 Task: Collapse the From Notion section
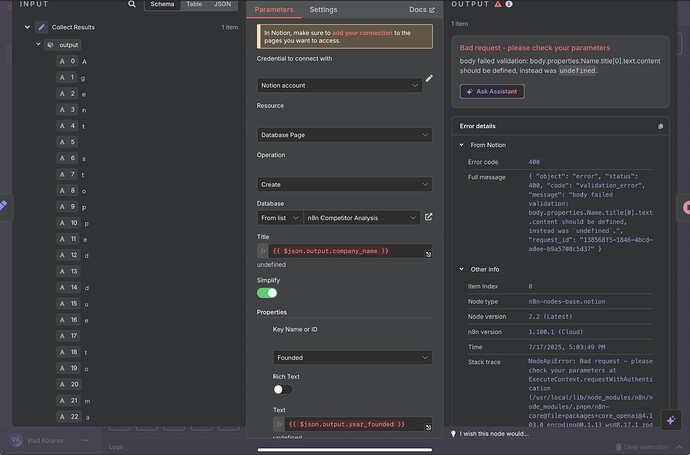click(x=462, y=145)
